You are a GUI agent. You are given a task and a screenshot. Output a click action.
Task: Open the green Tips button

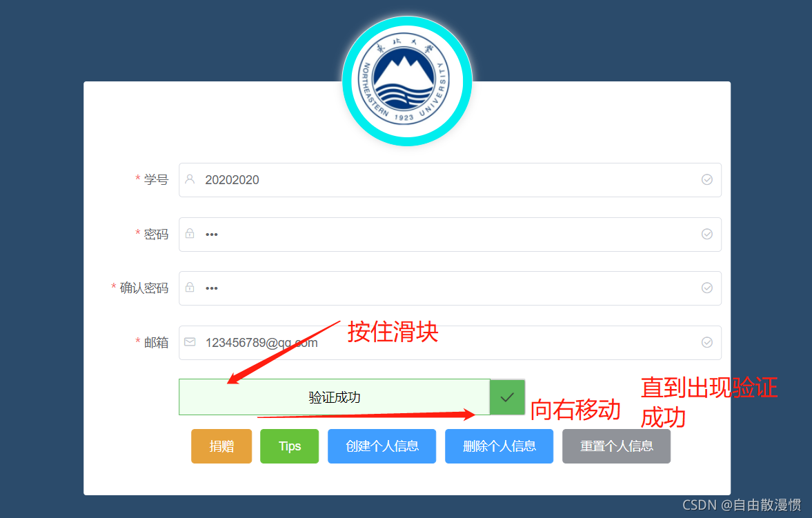pyautogui.click(x=290, y=446)
